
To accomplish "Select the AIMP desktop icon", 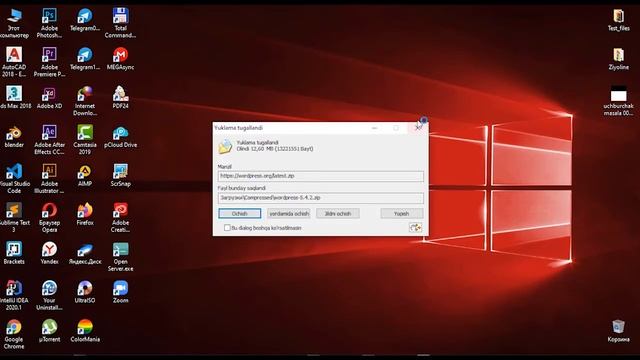I will click(85, 176).
